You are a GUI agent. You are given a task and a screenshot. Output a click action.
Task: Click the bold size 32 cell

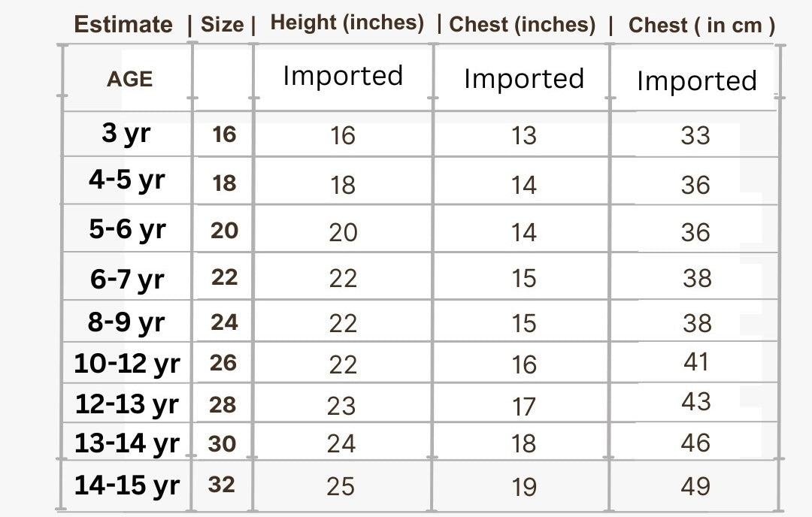[222, 485]
